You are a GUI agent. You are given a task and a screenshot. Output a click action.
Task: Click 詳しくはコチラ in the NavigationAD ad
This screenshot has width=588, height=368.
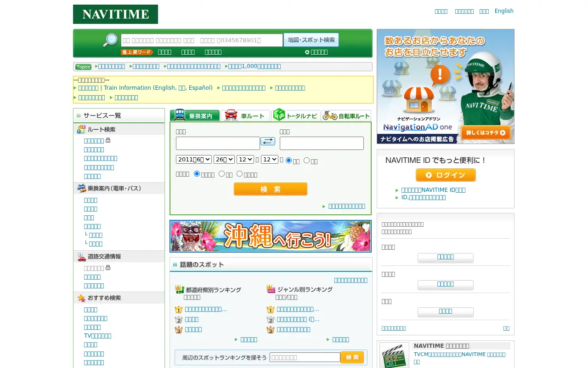[x=486, y=133]
